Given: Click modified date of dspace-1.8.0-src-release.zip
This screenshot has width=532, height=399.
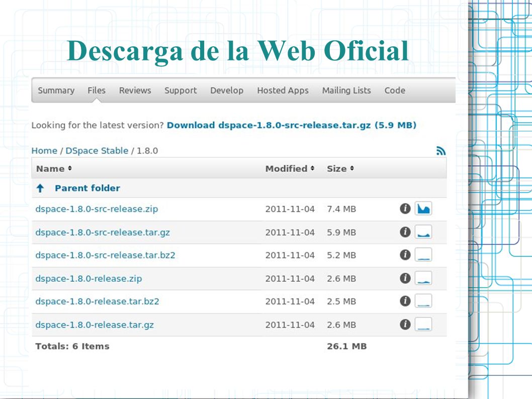Looking at the screenshot, I should [x=290, y=209].
